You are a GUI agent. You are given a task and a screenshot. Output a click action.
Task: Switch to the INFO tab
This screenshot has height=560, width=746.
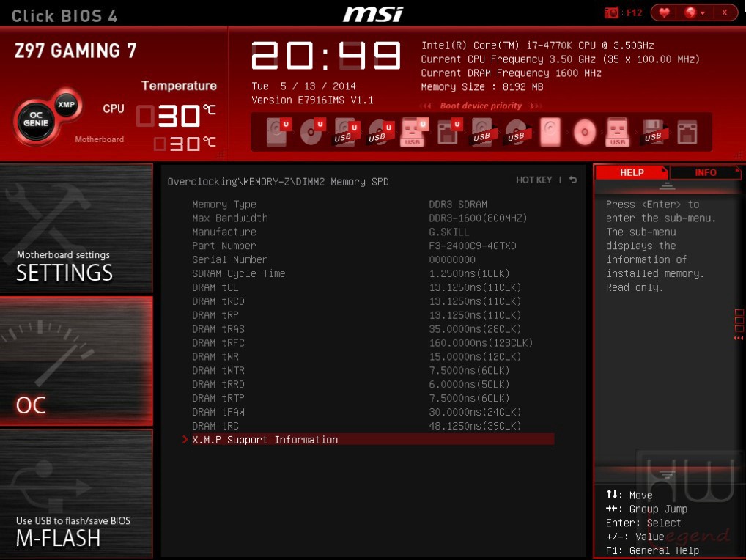(705, 172)
